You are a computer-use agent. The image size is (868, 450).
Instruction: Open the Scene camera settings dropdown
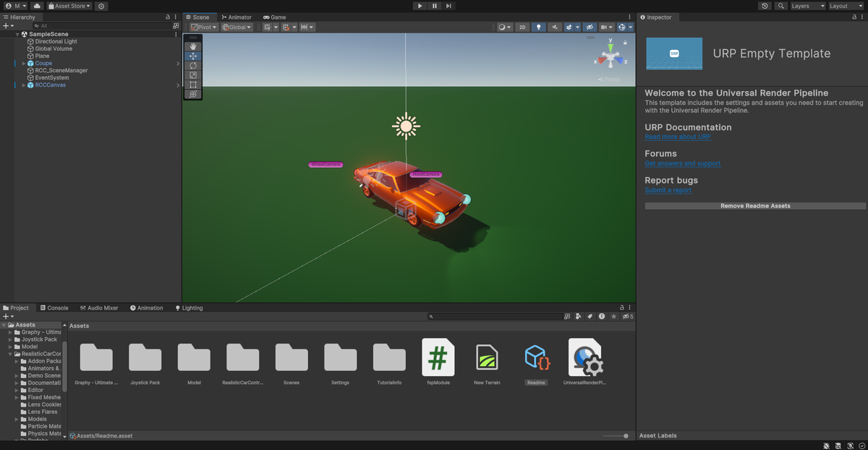(606, 27)
